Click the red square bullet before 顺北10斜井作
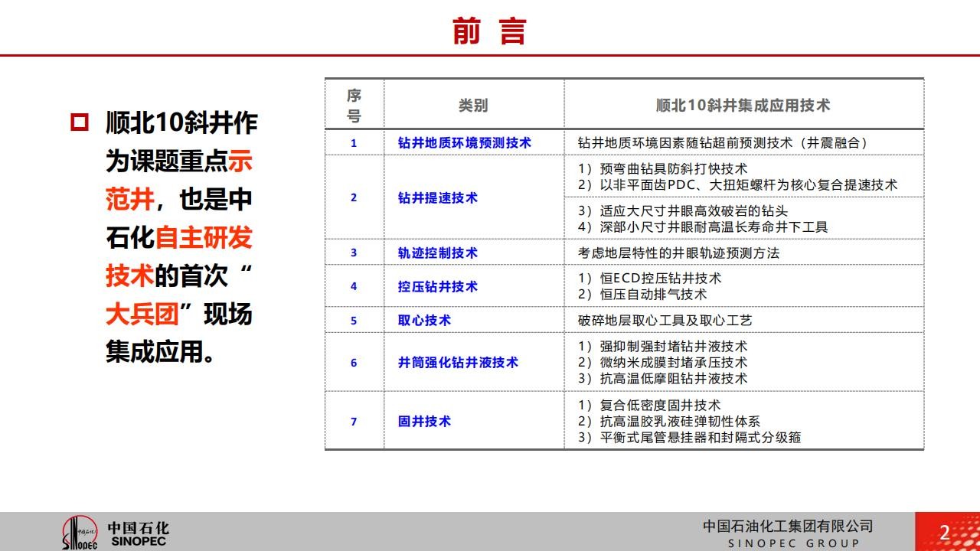This screenshot has height=551, width=980. pos(80,122)
